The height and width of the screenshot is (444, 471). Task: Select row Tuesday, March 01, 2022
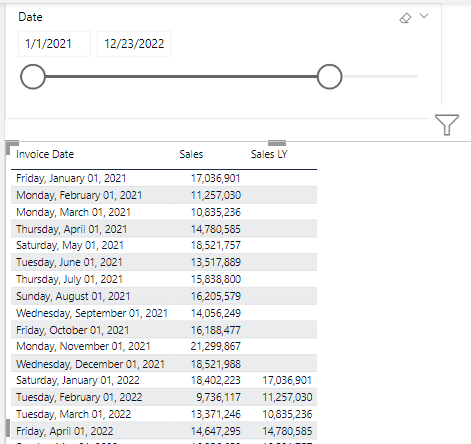coord(164,414)
